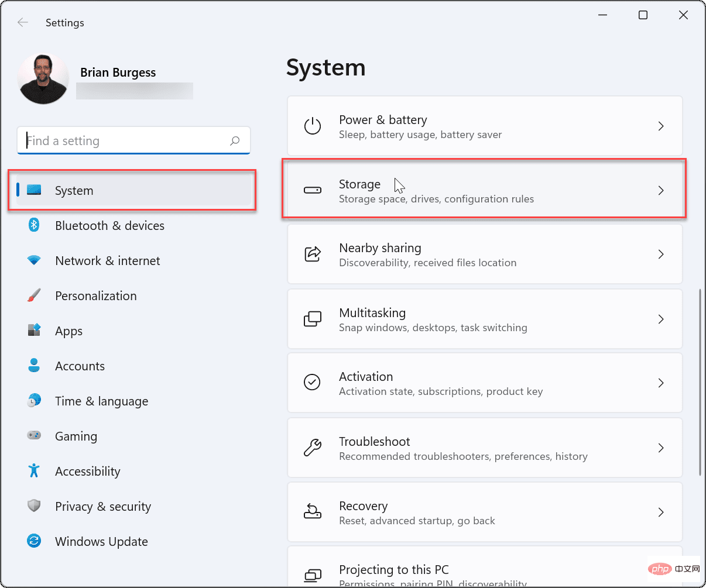
Task: Open Activation via its chevron
Action: tap(661, 383)
